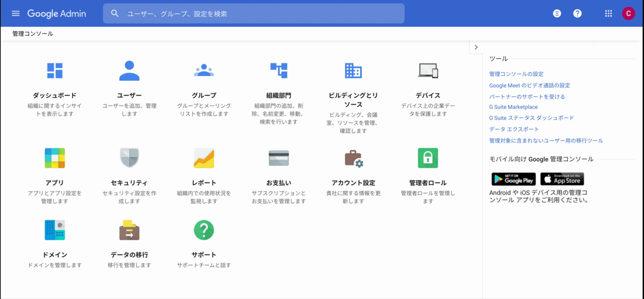Open the アプリ colorful grid icon

click(x=55, y=158)
